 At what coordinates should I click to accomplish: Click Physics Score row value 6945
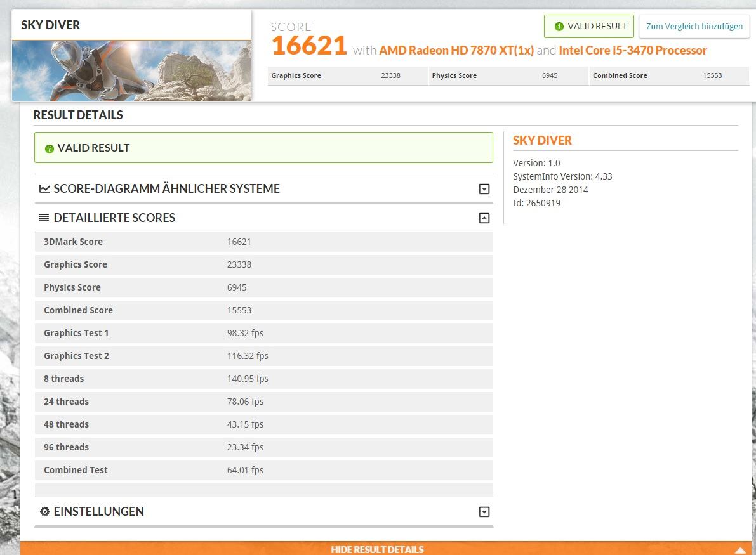[x=237, y=287]
